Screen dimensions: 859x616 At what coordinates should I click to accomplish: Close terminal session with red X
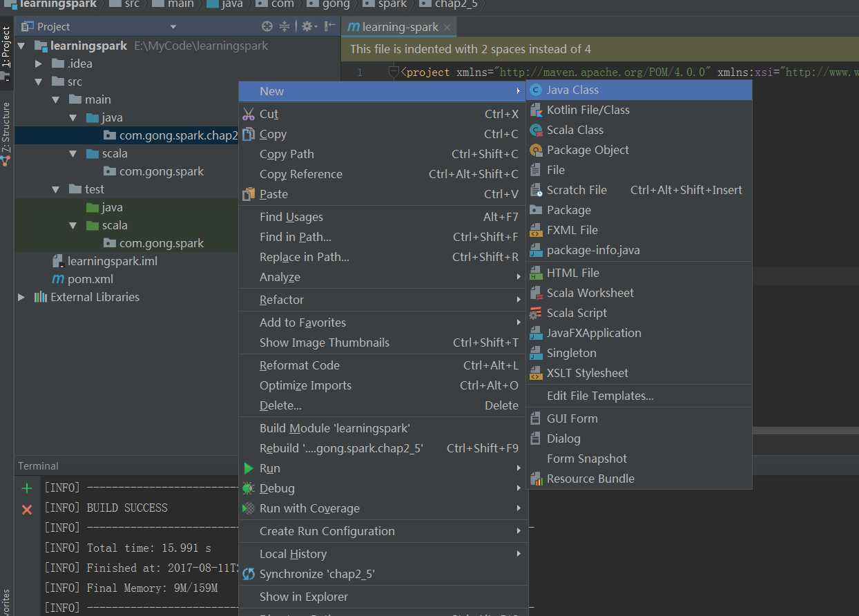(x=27, y=510)
